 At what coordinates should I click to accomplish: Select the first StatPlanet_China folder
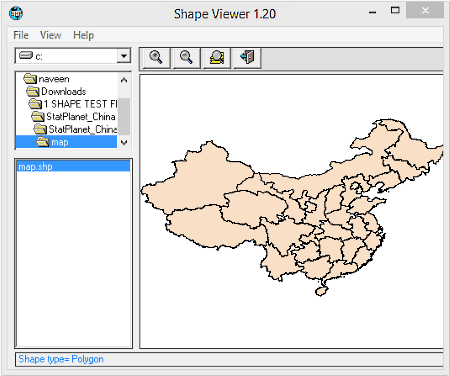(74, 117)
